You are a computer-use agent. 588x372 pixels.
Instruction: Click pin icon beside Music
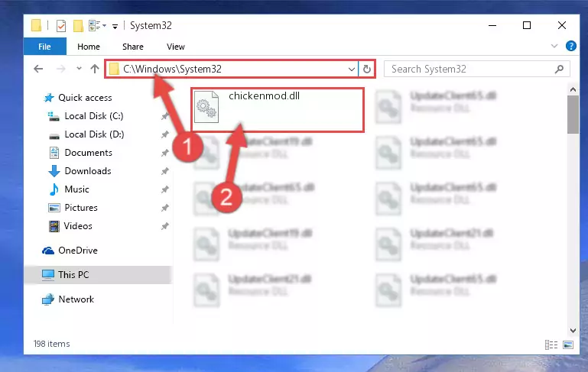164,189
